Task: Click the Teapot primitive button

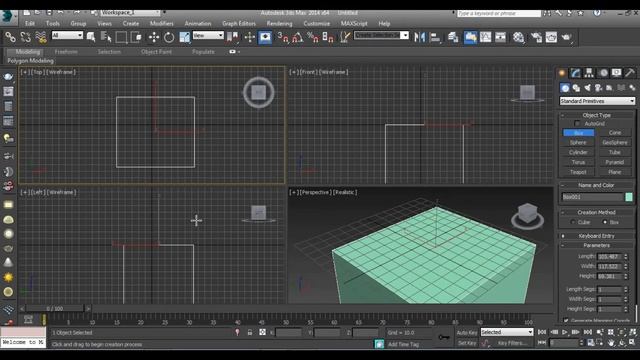Action: [578, 172]
